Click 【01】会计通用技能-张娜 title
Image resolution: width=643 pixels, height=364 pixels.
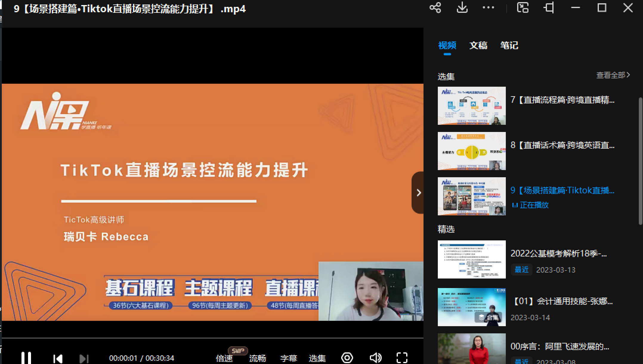(x=562, y=301)
